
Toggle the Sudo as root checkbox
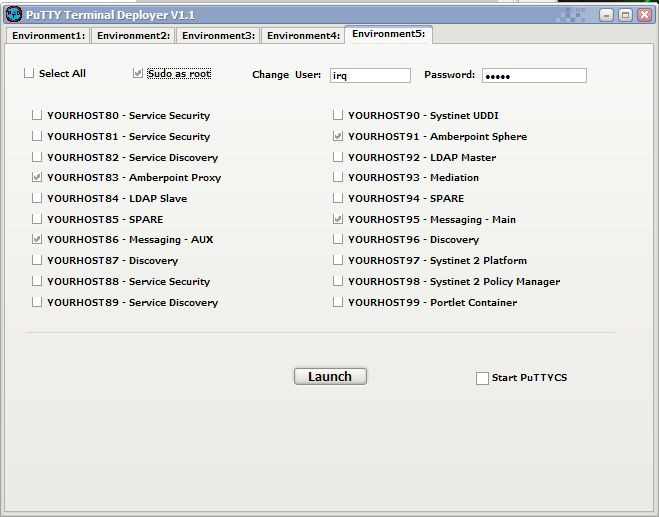pos(138,73)
